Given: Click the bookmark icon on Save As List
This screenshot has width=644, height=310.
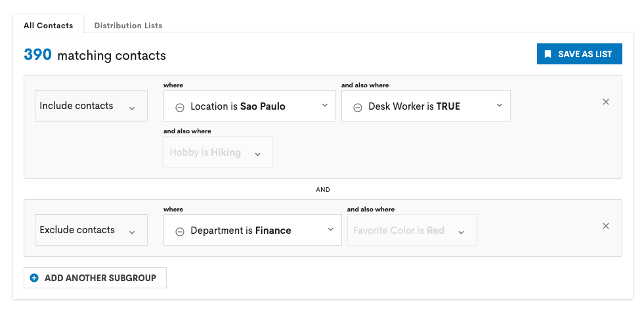Looking at the screenshot, I should click(x=547, y=54).
